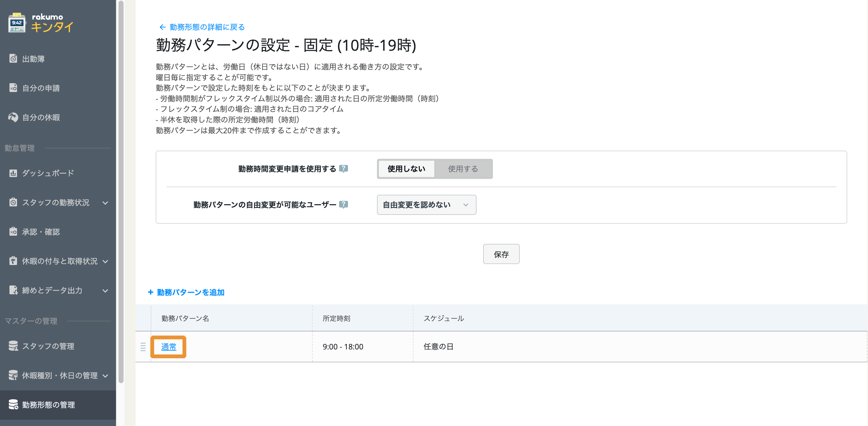The height and width of the screenshot is (426, 868).
Task: Click the 勤務形態の管理 database icon
Action: click(13, 405)
